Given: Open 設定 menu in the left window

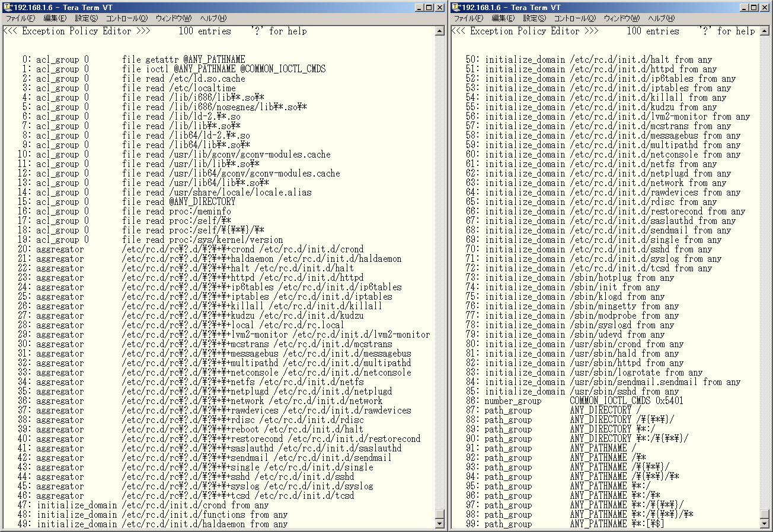Looking at the screenshot, I should 86,18.
